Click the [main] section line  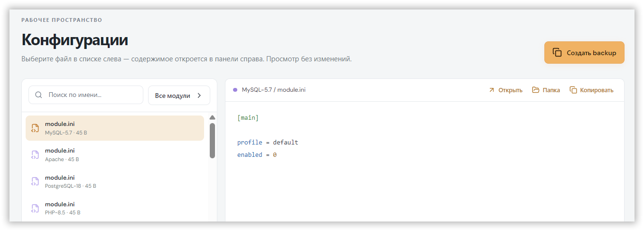[248, 117]
